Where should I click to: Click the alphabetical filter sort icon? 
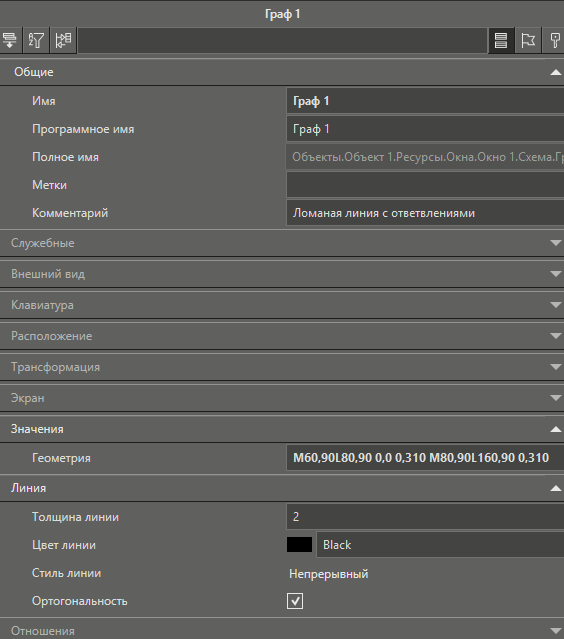[36, 40]
